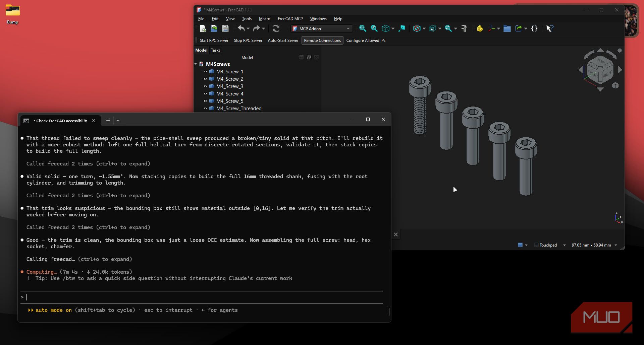
Task: Toggle visibility of M4_Screw_3
Action: tap(205, 86)
